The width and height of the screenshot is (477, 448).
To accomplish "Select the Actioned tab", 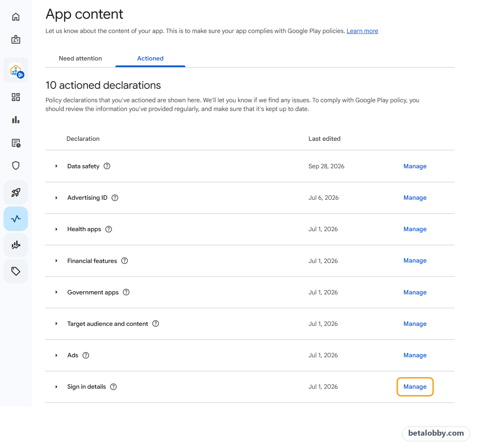I will point(150,58).
